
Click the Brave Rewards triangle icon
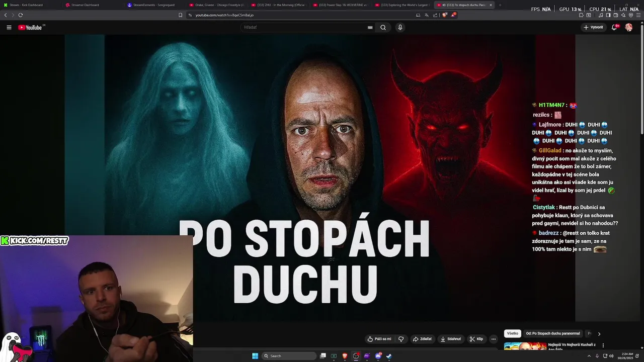coord(454,15)
